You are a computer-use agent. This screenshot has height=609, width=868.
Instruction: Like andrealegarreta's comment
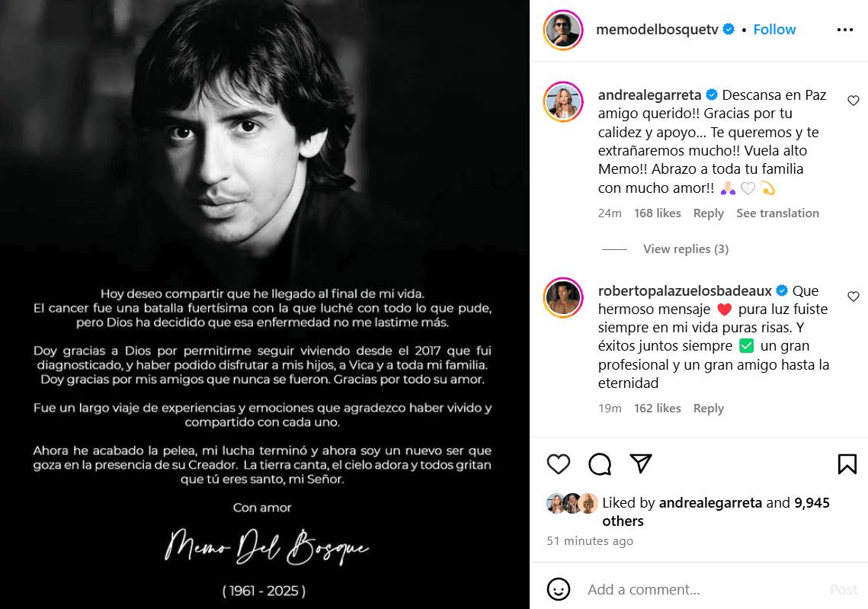coord(853,101)
